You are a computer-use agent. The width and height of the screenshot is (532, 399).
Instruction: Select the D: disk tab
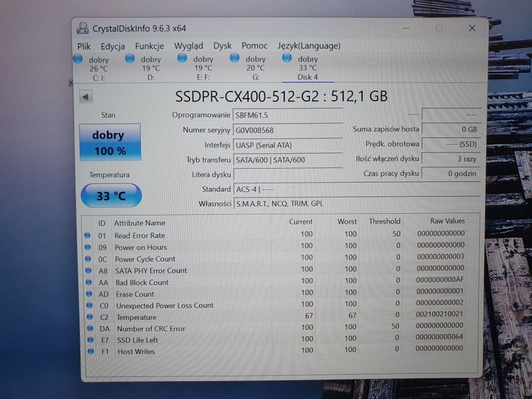(151, 68)
